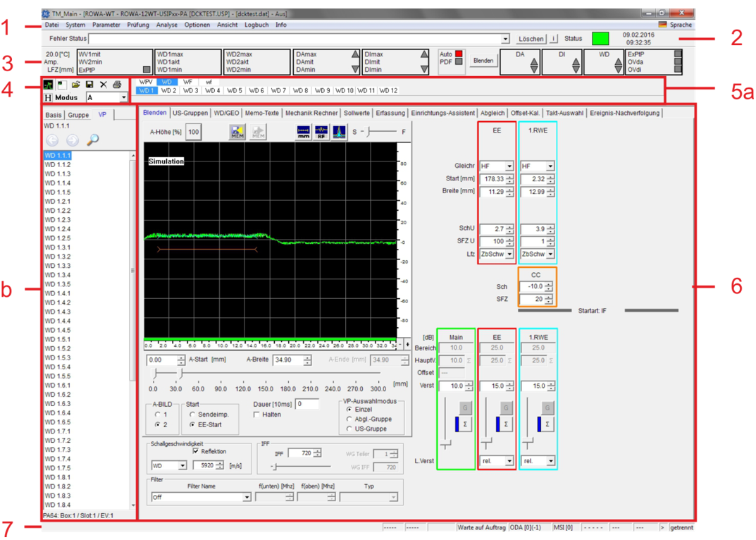Open the EE Lfz ZbSchw dropdown
The height and width of the screenshot is (540, 756).
pos(509,254)
